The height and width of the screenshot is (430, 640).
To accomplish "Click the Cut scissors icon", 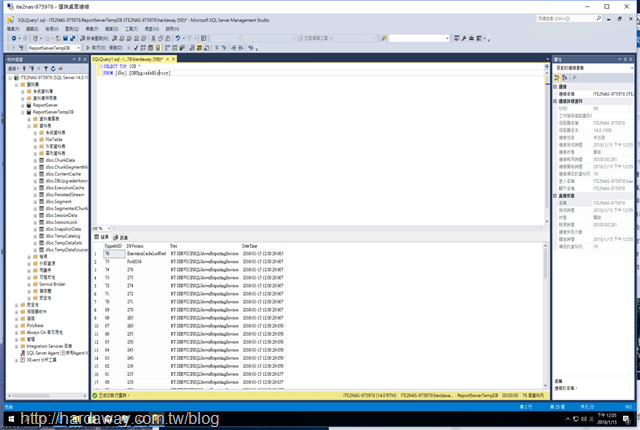I will coord(153,38).
